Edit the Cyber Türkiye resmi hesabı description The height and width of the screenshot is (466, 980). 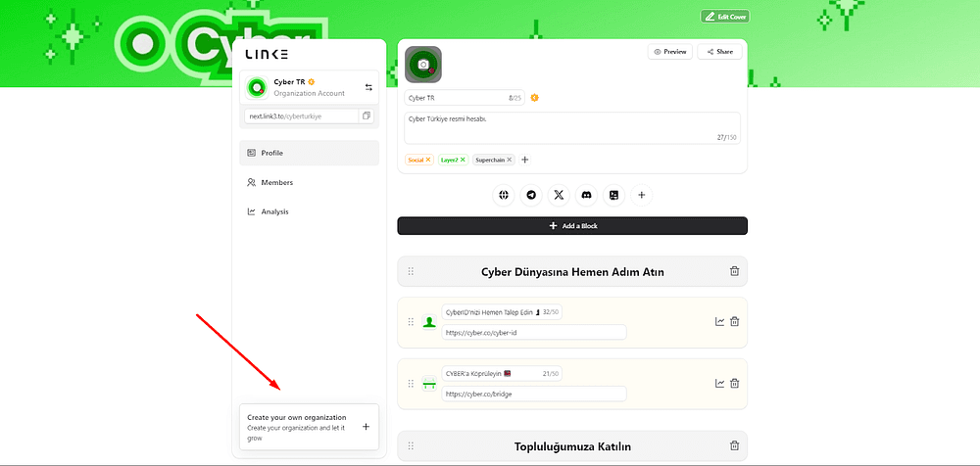coord(572,128)
